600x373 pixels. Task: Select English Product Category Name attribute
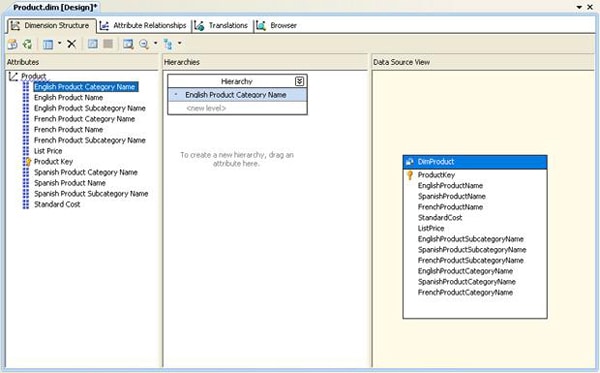[x=85, y=87]
